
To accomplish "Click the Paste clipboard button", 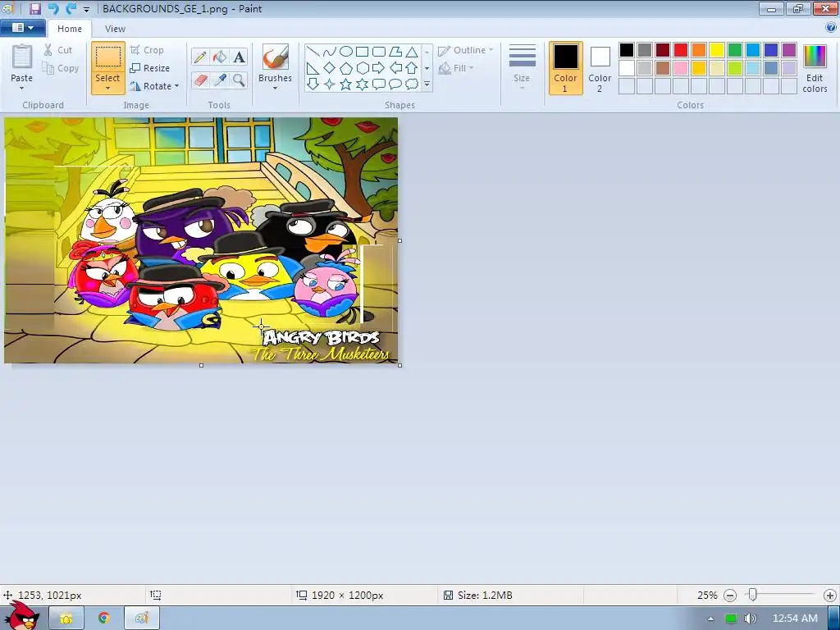I will click(21, 58).
